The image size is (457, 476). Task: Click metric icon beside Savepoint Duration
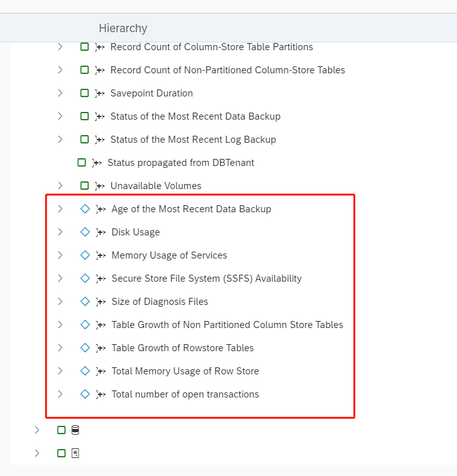(100, 93)
